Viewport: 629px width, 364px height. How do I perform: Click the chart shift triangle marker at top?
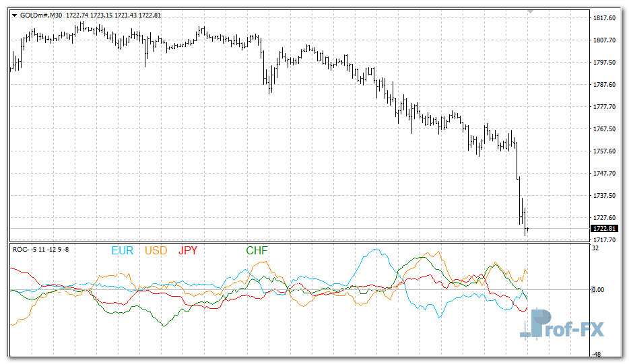531,11
